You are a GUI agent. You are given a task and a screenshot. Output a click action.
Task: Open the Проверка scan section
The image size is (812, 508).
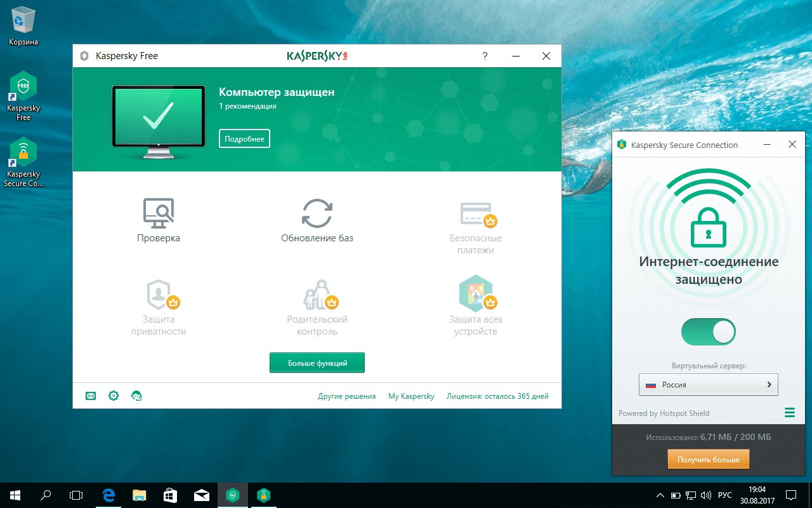(159, 220)
